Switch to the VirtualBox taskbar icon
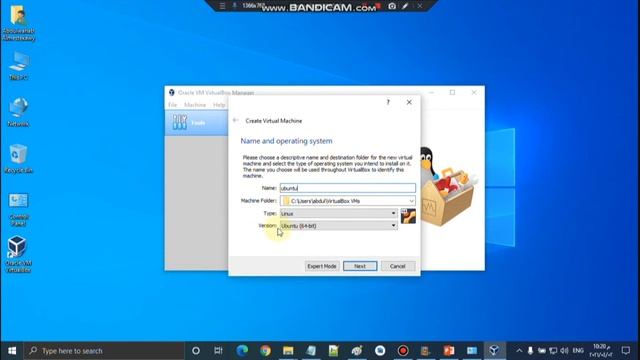This screenshot has height=360, width=640. (494, 351)
